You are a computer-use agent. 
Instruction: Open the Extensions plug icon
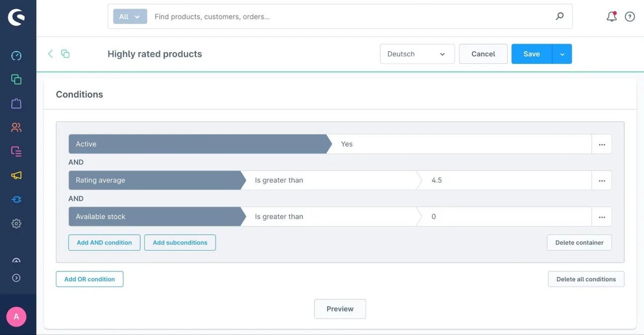16,199
